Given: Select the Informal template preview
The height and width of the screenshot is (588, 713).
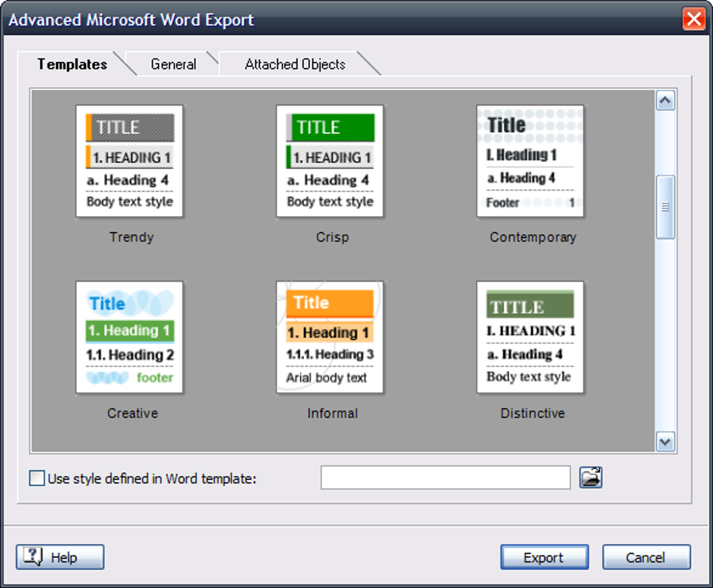Looking at the screenshot, I should point(330,337).
